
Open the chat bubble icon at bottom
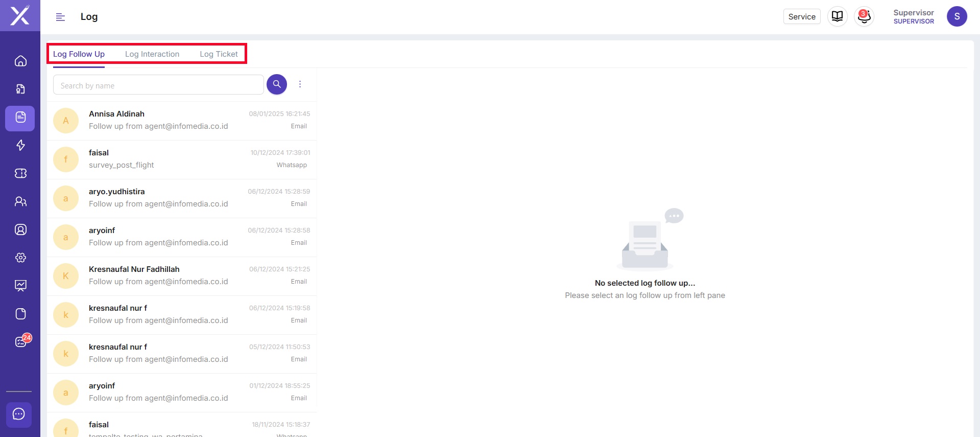(x=19, y=414)
